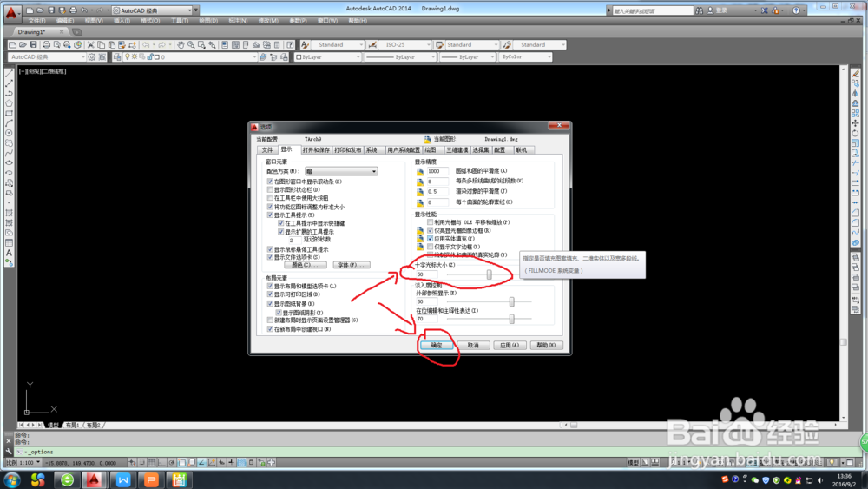Click the 帮助(H) button in dialog
868x489 pixels.
pyautogui.click(x=546, y=345)
